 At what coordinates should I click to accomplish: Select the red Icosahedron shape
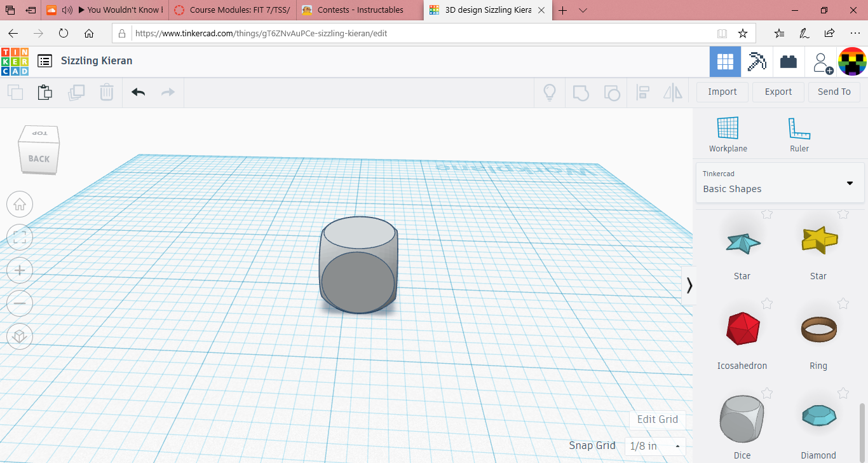[742, 329]
